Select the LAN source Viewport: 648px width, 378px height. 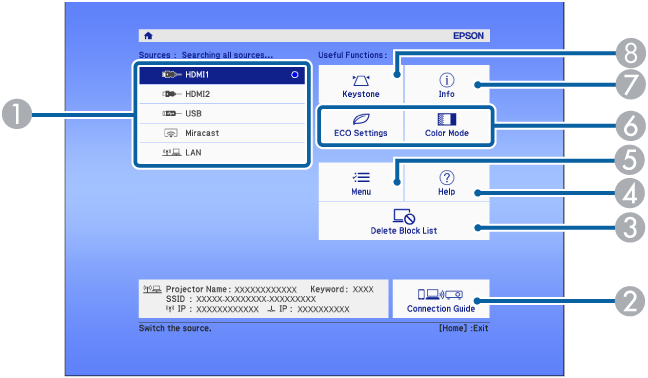click(222, 152)
